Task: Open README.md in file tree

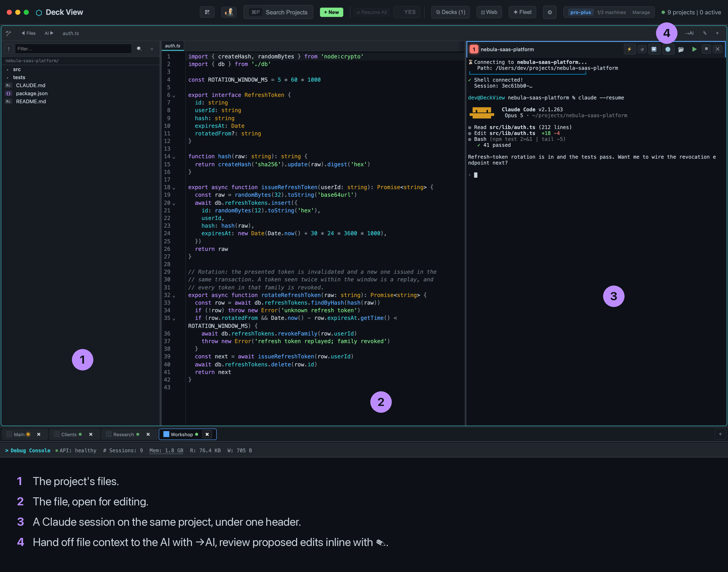Action: coord(31,102)
